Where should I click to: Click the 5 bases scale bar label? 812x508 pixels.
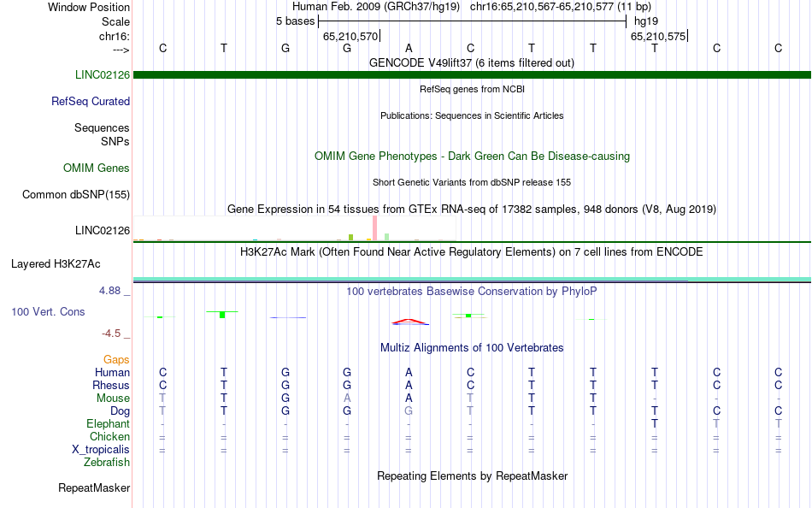pos(295,21)
